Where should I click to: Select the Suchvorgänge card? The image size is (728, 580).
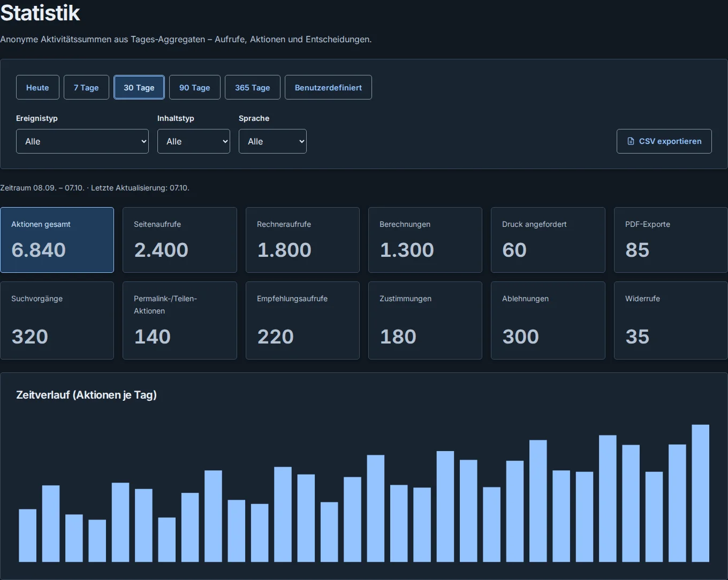57,320
